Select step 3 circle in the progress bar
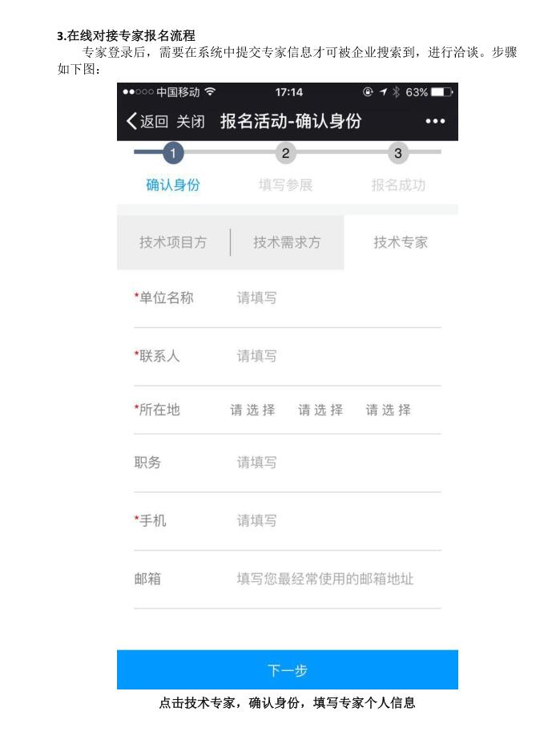540x756 pixels. [x=398, y=153]
